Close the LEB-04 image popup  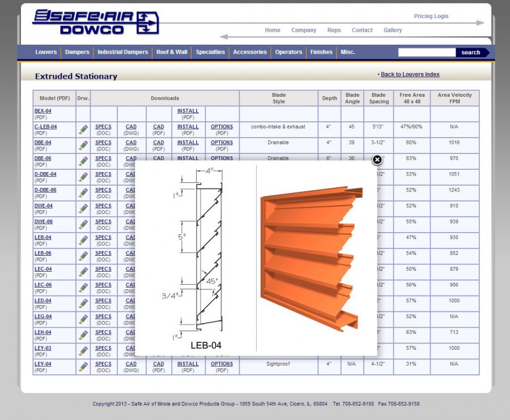coord(377,160)
